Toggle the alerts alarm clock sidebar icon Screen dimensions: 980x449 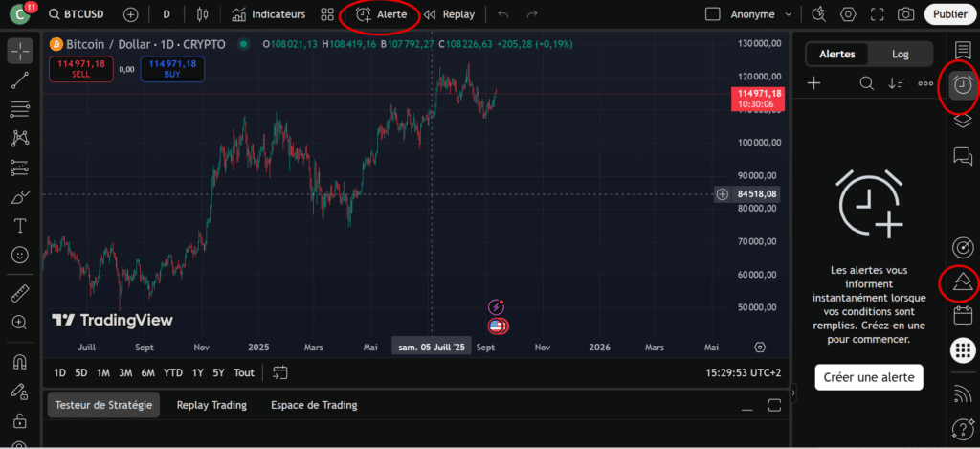(963, 85)
